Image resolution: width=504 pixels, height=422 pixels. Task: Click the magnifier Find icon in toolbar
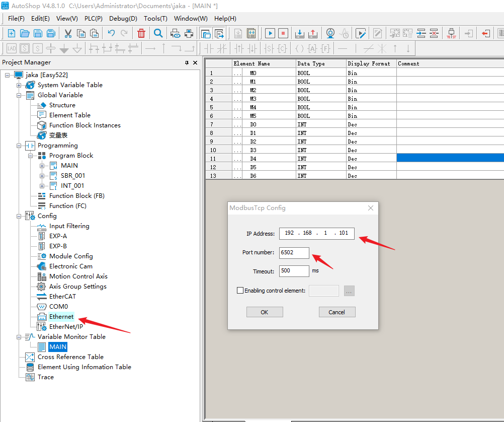point(158,34)
